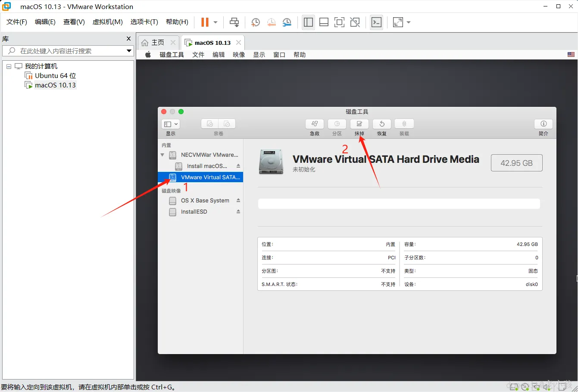Click the sound card status icon
The width and height of the screenshot is (578, 392).
pos(547,387)
